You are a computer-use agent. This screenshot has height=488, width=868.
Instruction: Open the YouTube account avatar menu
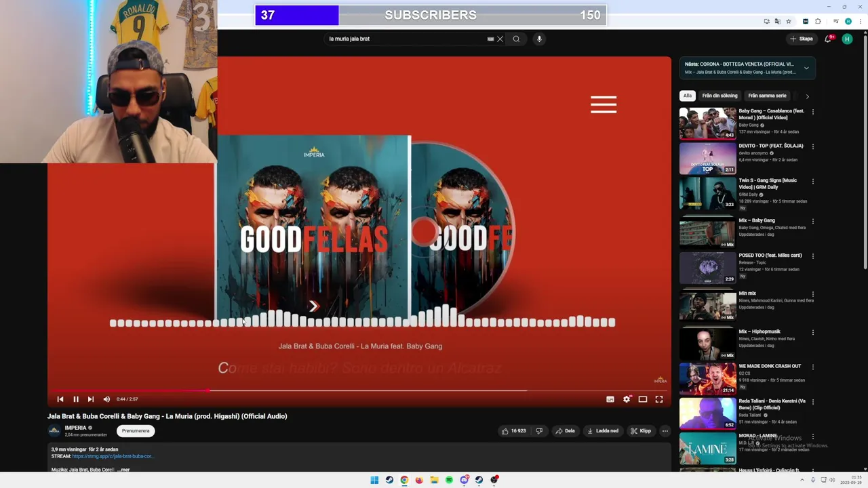point(847,39)
